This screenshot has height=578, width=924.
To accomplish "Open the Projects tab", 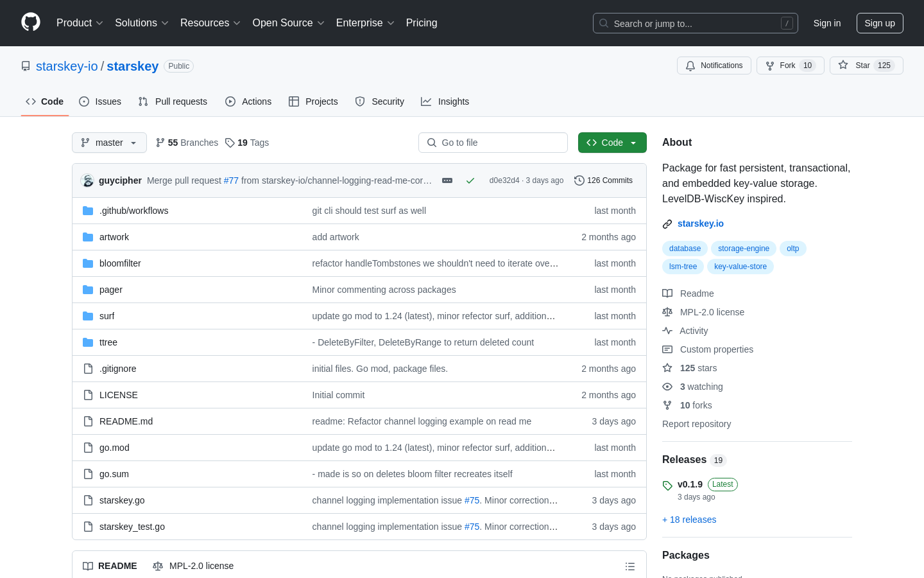I will click(x=313, y=101).
